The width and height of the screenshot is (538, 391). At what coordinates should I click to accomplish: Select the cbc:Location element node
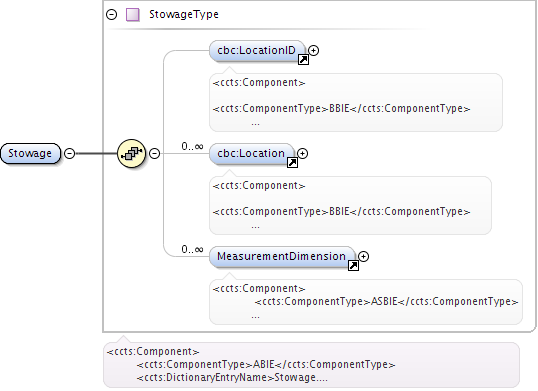point(252,154)
